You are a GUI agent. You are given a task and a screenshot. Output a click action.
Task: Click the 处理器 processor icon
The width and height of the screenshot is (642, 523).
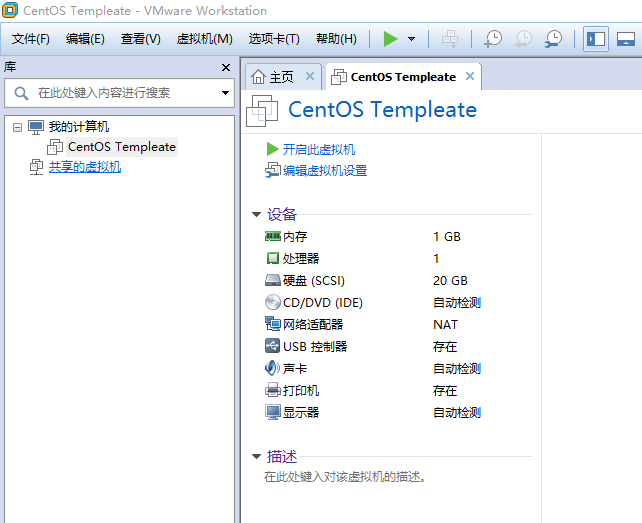coord(273,258)
